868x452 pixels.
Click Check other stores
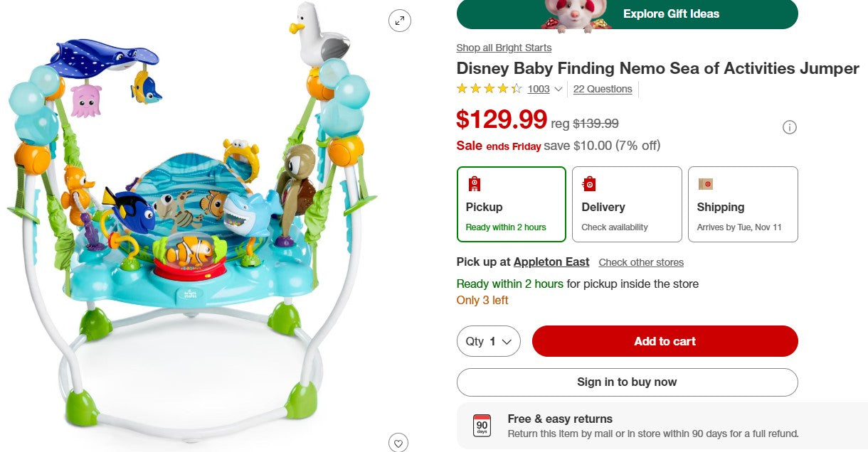[641, 262]
